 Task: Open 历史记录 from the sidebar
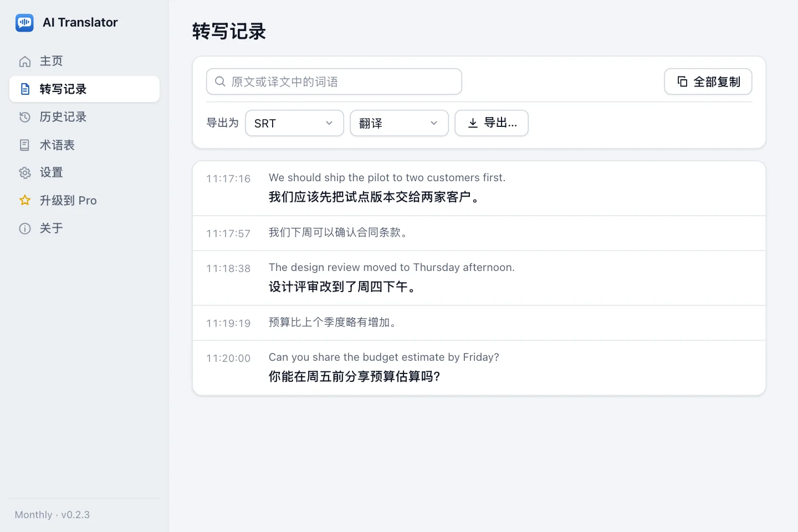(84, 117)
